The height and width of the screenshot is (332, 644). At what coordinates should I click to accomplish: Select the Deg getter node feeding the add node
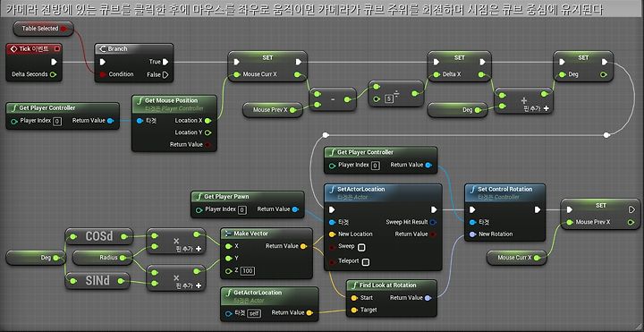(x=458, y=110)
